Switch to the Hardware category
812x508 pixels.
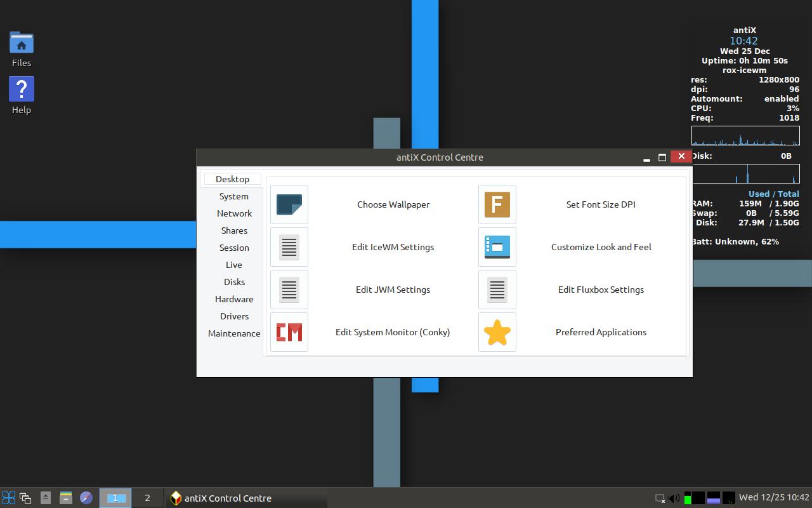point(234,298)
